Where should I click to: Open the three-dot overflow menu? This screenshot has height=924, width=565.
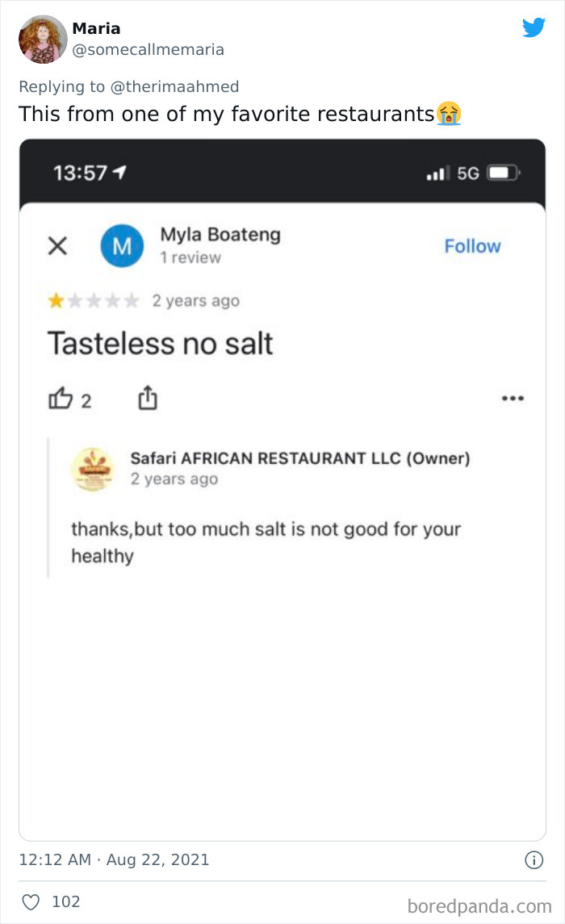(x=514, y=398)
